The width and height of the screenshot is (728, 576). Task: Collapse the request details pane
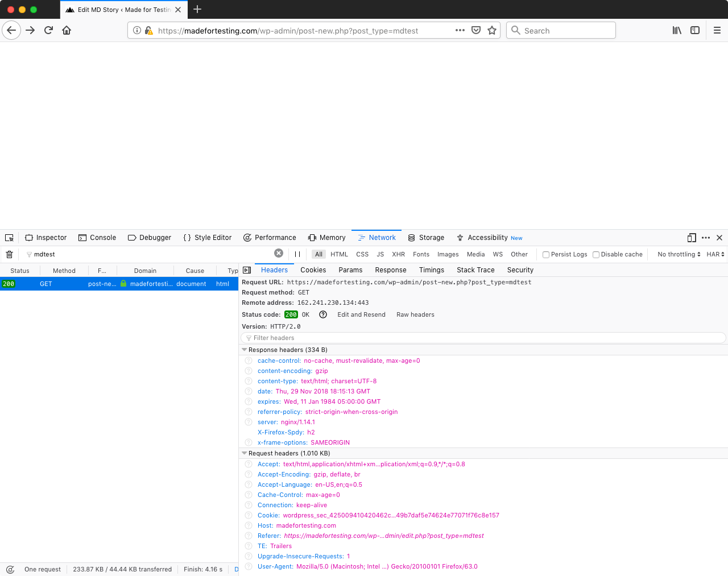247,270
